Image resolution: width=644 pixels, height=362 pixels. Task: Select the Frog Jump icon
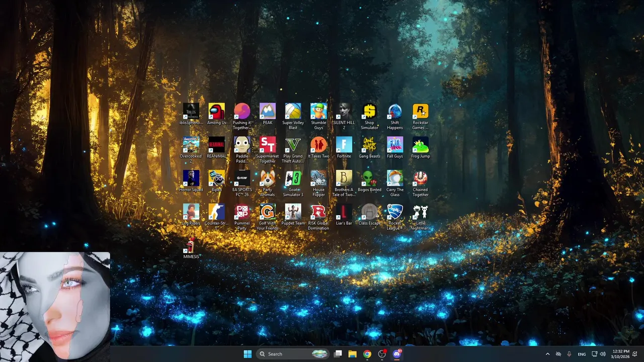tap(421, 148)
